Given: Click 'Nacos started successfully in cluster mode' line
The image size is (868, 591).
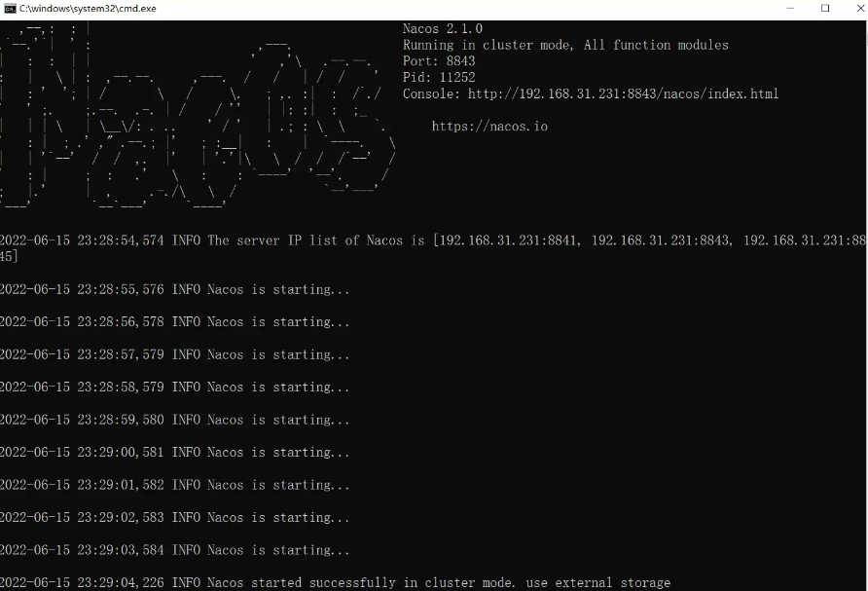Looking at the screenshot, I should click(336, 582).
